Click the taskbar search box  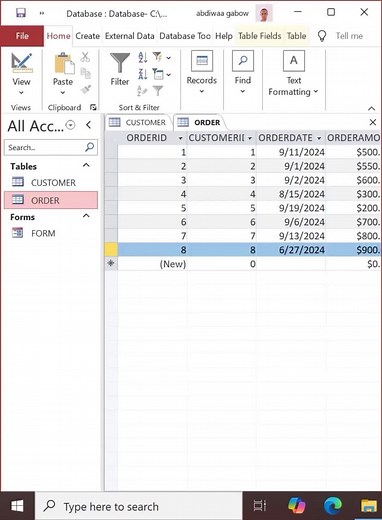click(139, 506)
